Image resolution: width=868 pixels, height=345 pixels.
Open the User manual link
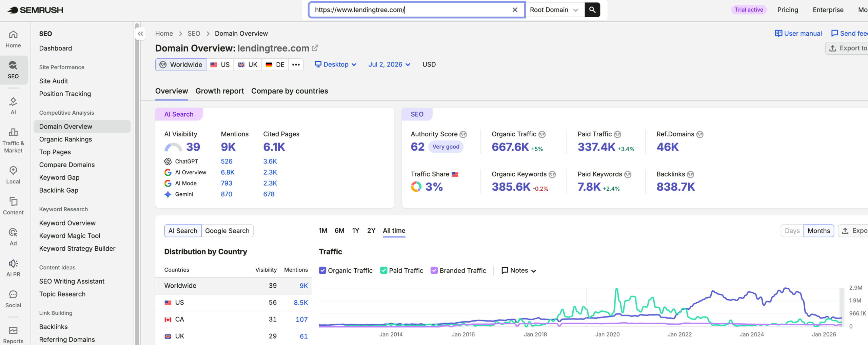(798, 33)
